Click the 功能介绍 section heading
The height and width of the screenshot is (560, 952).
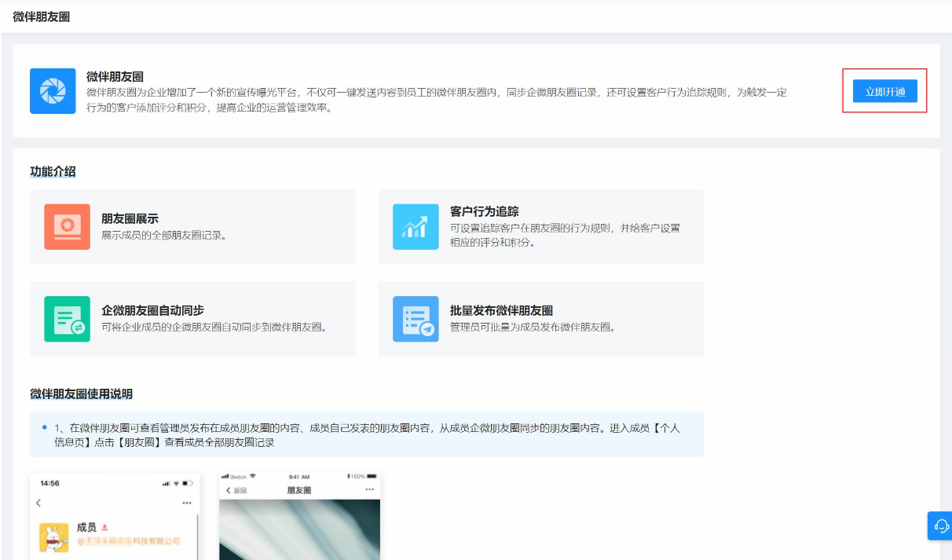(x=53, y=171)
